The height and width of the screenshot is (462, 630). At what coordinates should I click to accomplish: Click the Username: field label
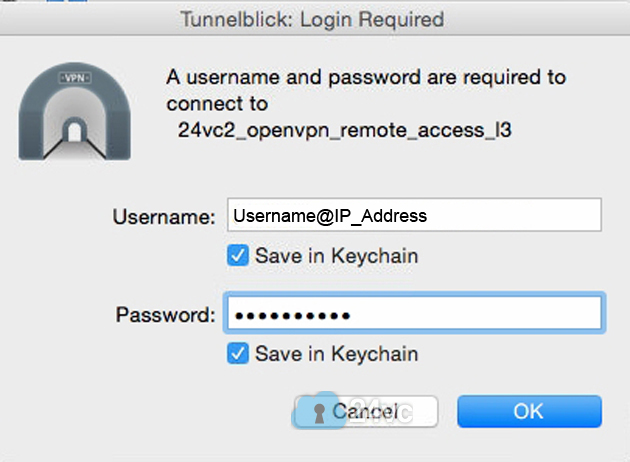click(x=164, y=217)
